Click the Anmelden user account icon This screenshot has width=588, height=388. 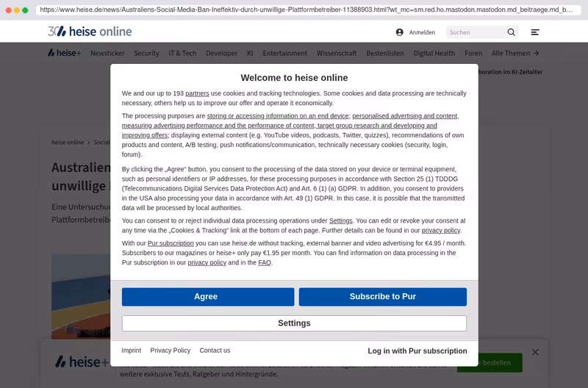point(400,32)
